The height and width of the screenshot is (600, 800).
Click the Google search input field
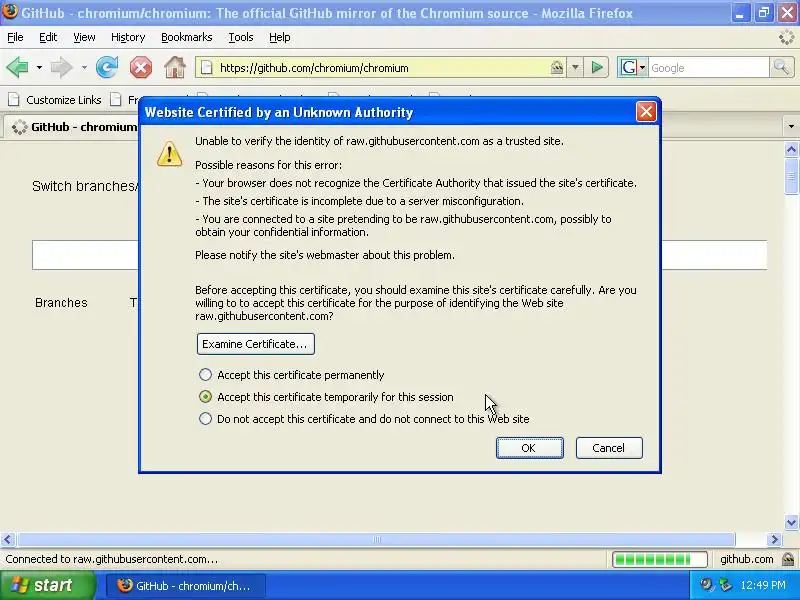pos(708,67)
